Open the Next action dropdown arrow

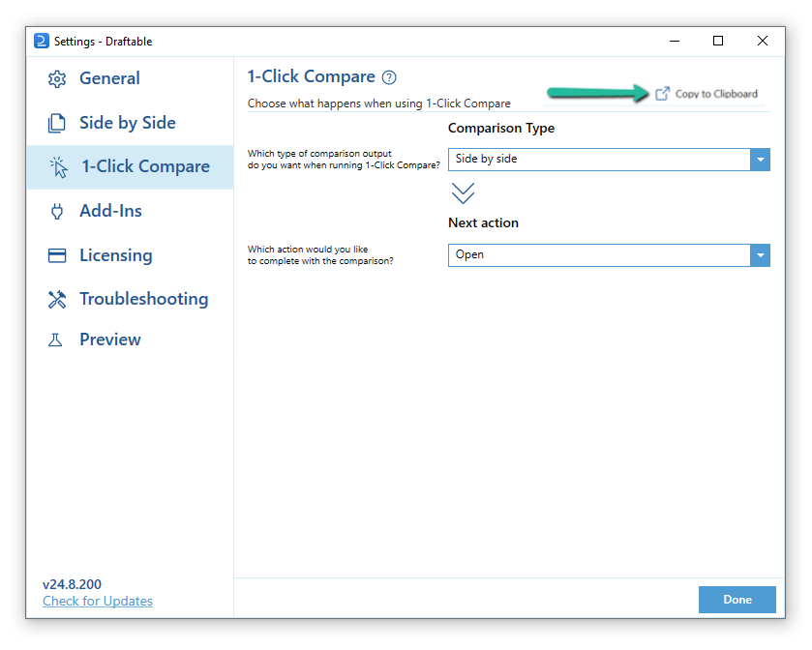click(x=760, y=255)
